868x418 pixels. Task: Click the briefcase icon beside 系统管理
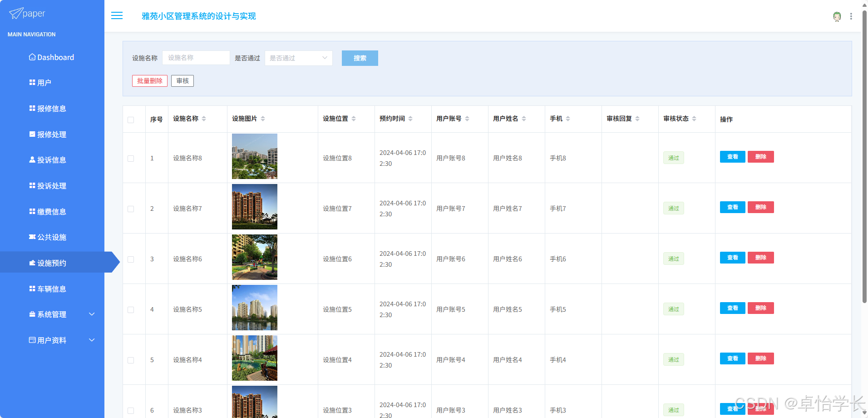[x=32, y=314]
